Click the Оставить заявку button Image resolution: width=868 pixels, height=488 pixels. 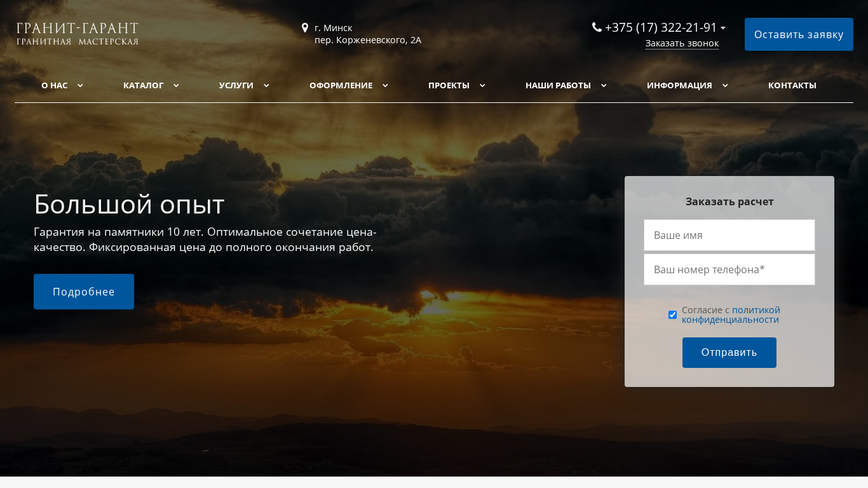(799, 34)
